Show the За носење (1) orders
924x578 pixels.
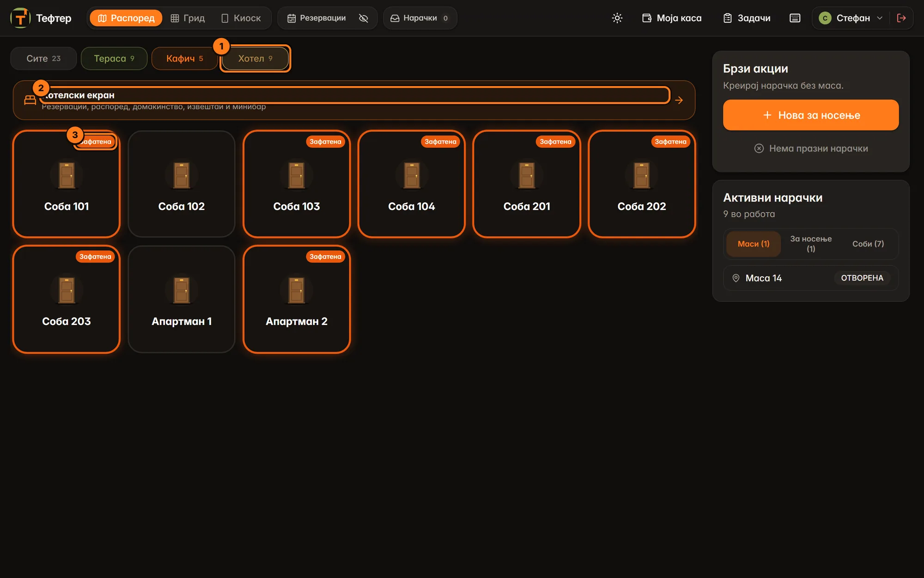click(811, 244)
